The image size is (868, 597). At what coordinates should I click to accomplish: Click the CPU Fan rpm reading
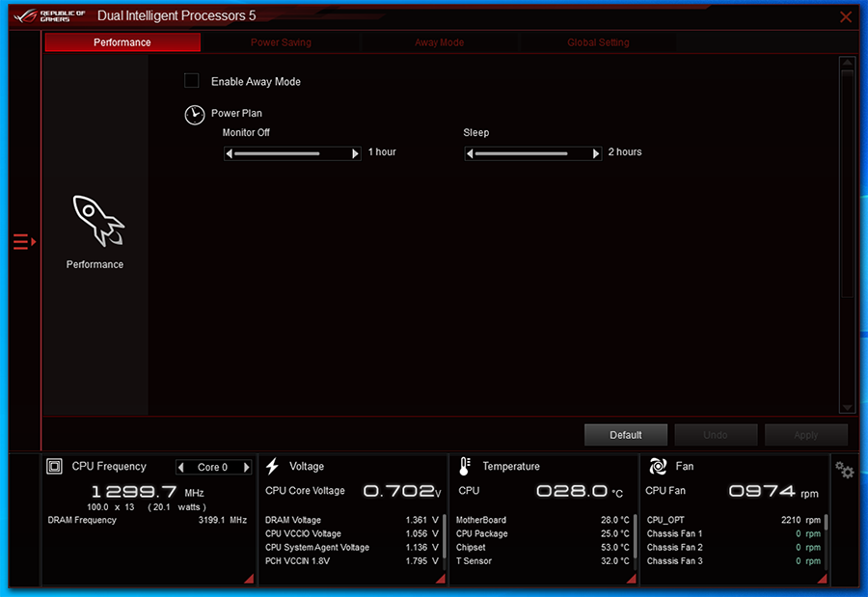coord(773,491)
